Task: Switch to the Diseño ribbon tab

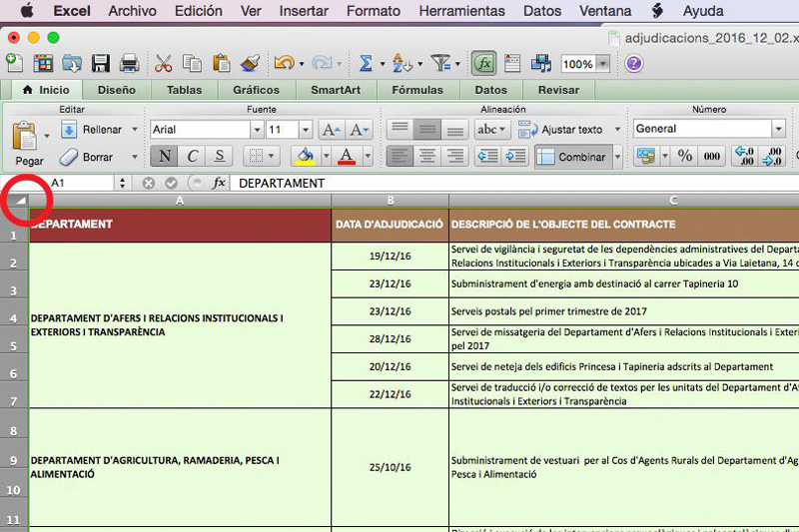Action: point(117,90)
